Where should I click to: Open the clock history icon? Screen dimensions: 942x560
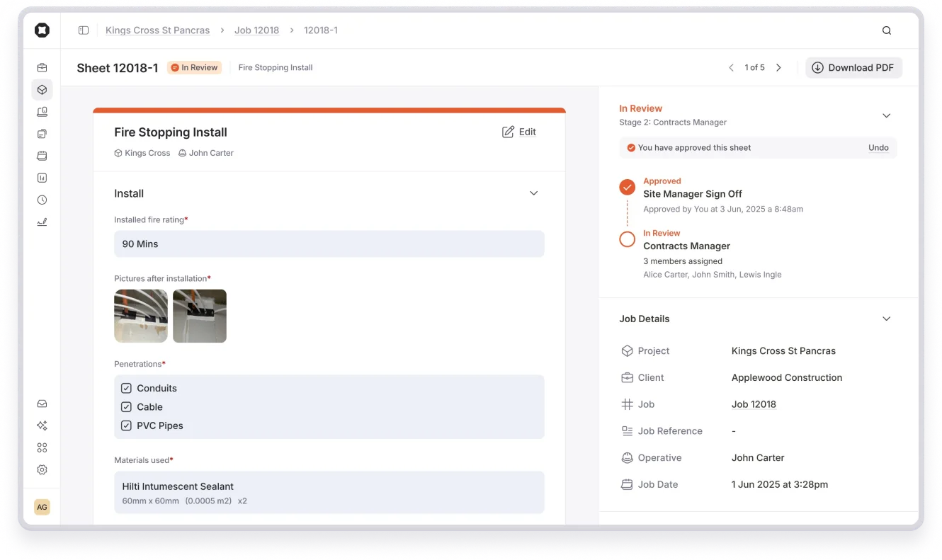tap(42, 200)
